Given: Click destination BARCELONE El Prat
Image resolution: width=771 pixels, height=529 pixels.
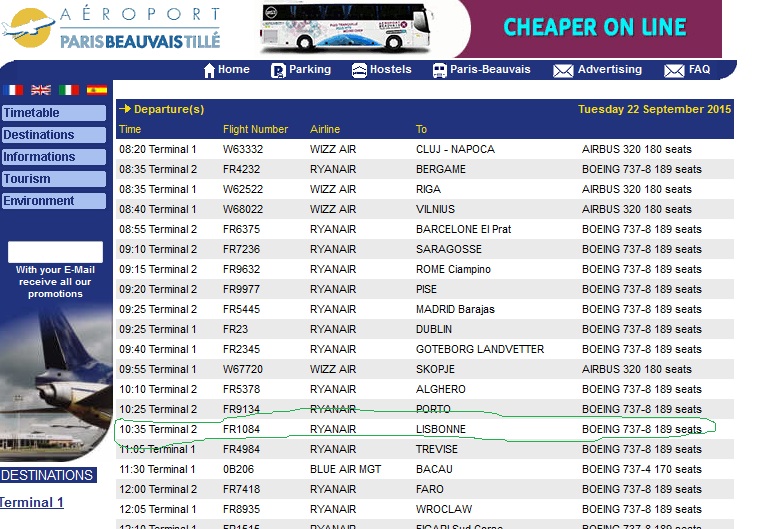Looking at the screenshot, I should (463, 230).
